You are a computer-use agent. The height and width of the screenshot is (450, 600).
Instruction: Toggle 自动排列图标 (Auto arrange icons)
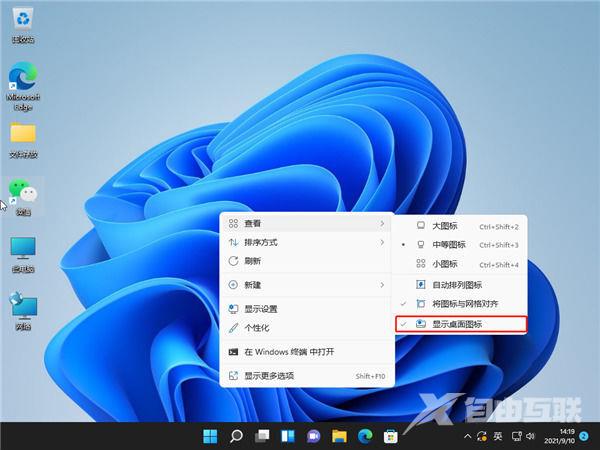pos(461,285)
